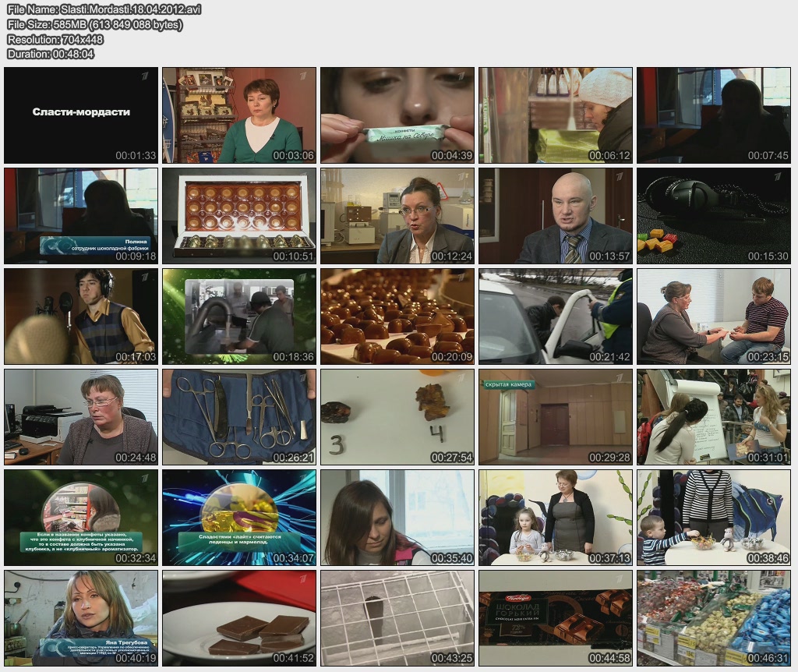Select the bald man in suit thumbnail
The image size is (798, 672).
click(x=556, y=216)
